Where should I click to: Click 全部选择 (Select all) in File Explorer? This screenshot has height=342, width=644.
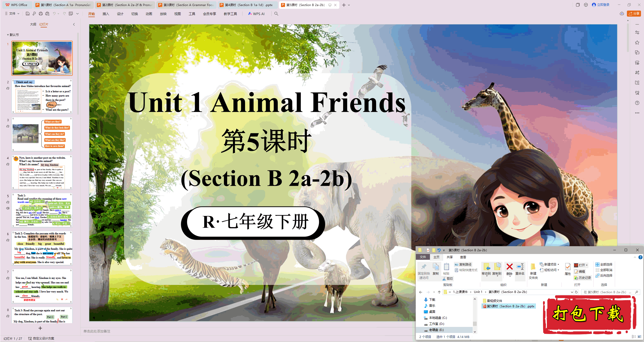(604, 265)
